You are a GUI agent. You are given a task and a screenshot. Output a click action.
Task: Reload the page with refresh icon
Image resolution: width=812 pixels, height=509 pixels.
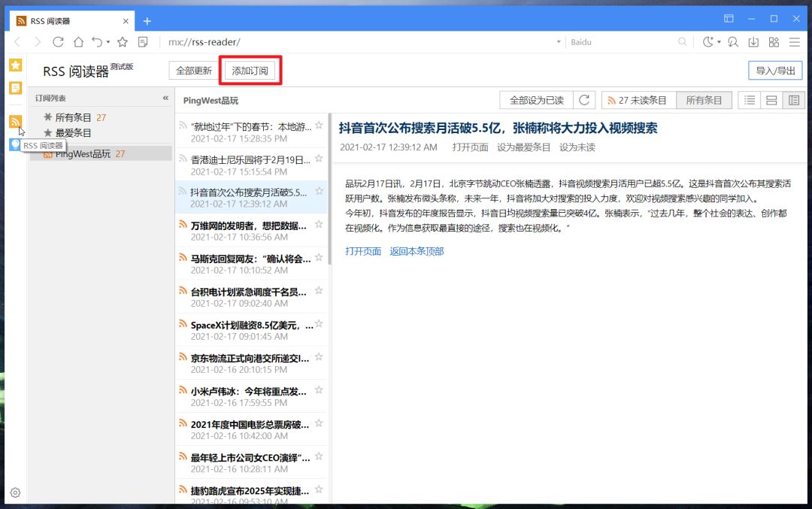point(58,42)
